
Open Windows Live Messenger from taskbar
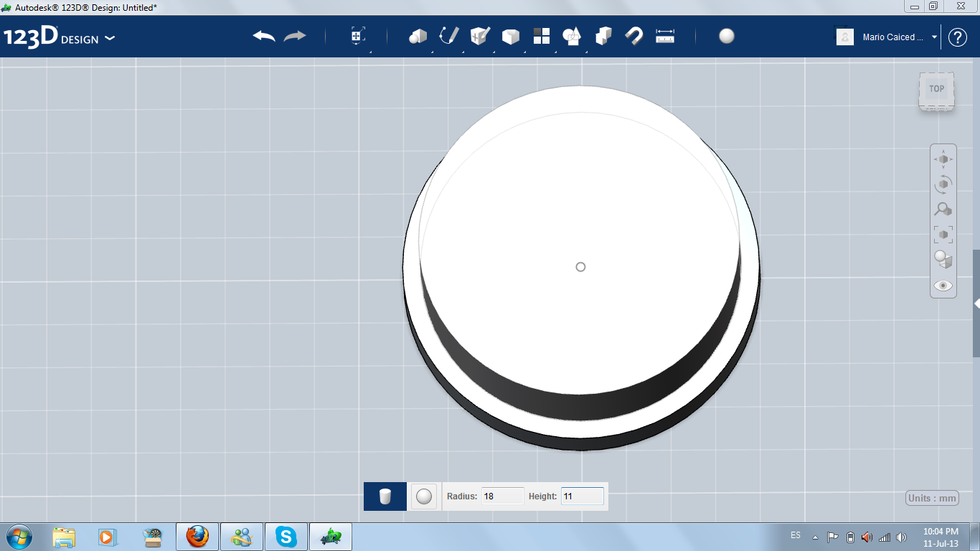pyautogui.click(x=241, y=537)
